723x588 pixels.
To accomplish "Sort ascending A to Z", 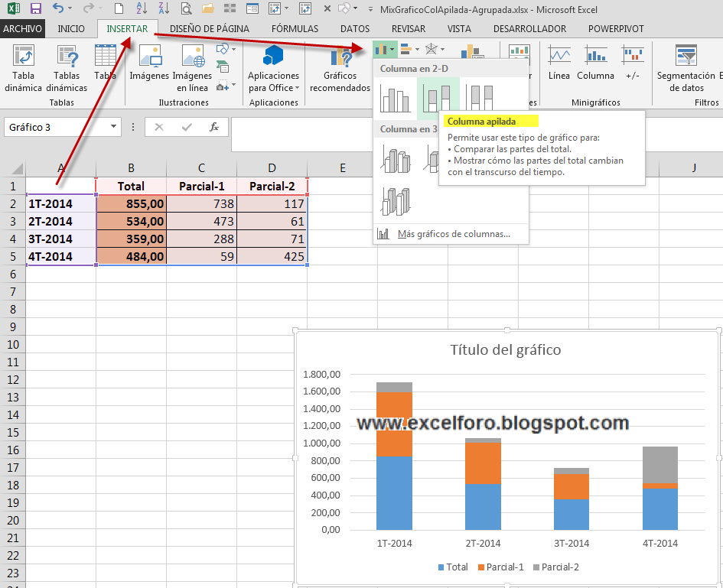I will [x=142, y=8].
